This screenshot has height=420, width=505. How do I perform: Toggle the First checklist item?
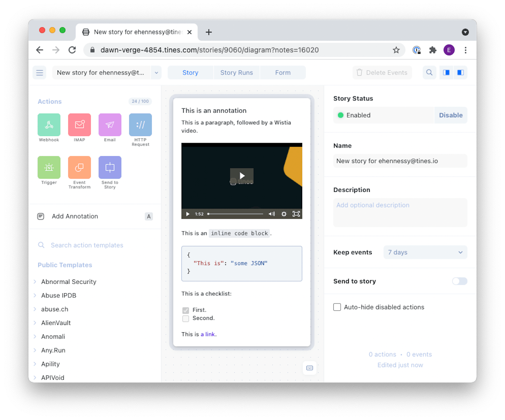(x=186, y=310)
